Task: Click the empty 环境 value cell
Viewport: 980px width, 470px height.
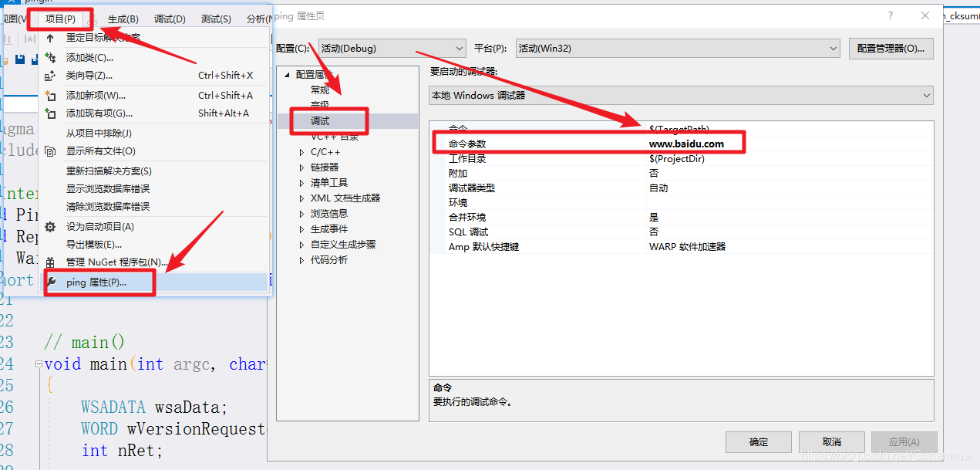Action: click(x=790, y=202)
